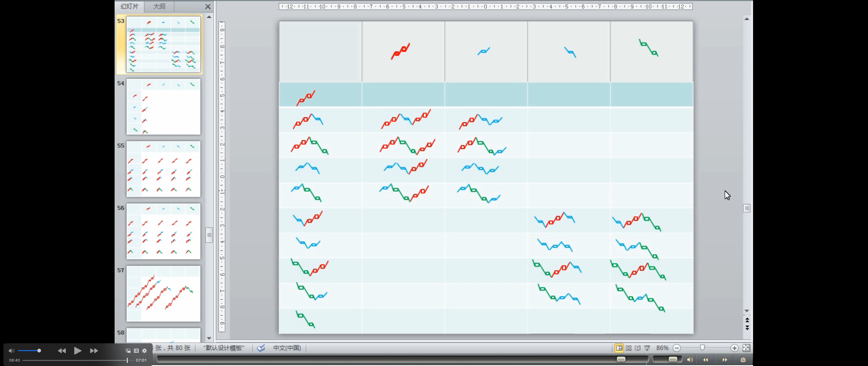
Task: Switch to Reading view
Action: (x=637, y=348)
